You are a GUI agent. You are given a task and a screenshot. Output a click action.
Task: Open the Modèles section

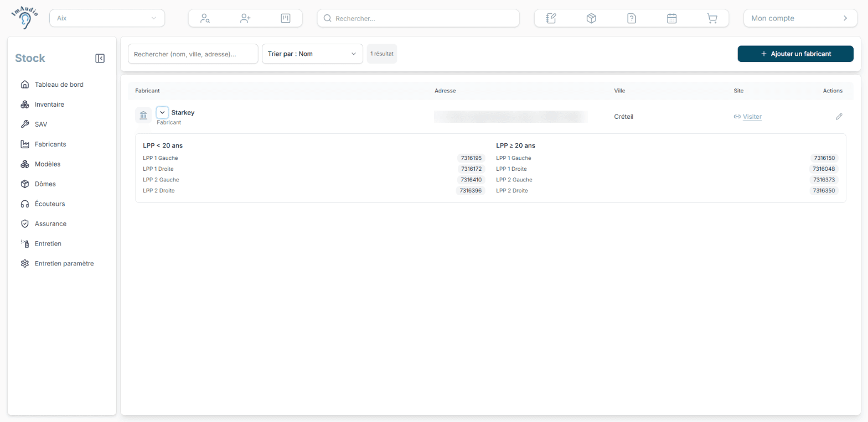click(x=48, y=164)
